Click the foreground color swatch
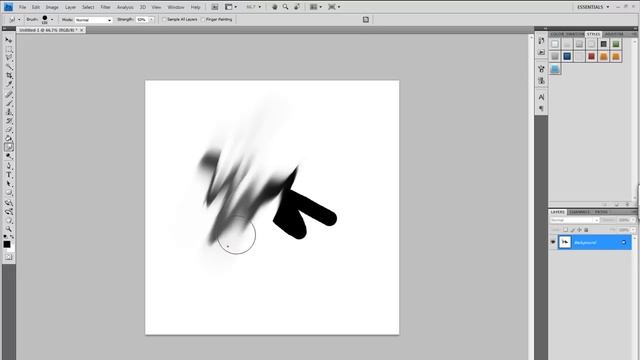 coord(7,244)
